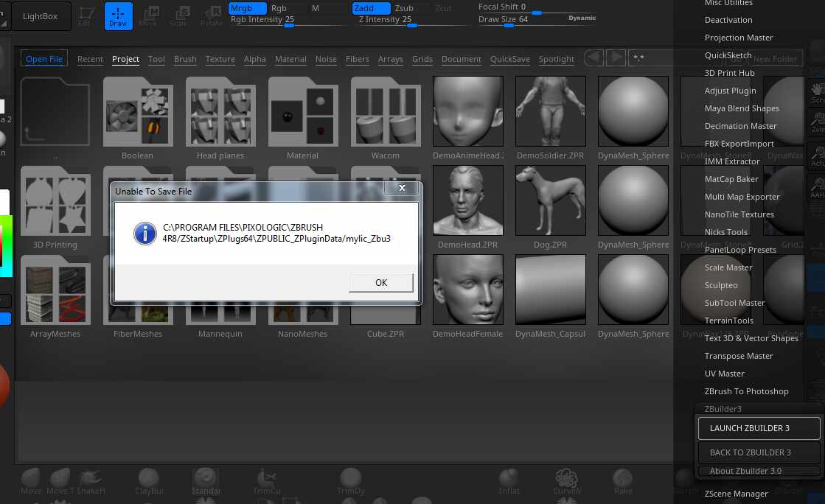
Task: Activate the Move transform icon
Action: (x=148, y=15)
